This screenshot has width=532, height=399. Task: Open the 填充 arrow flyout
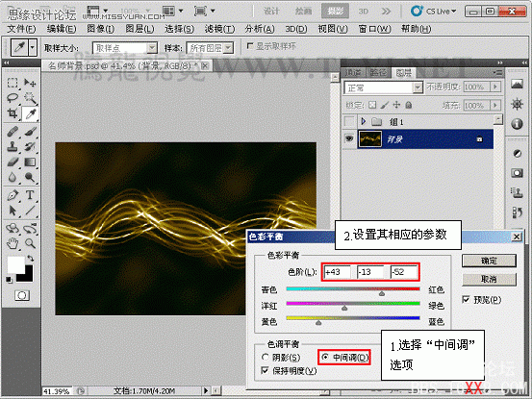495,106
